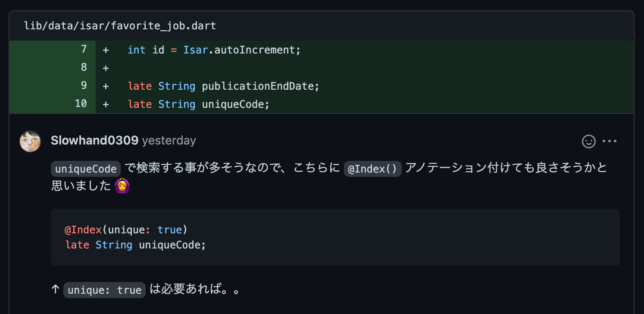
Task: Click the inline @Index() code tag
Action: (x=373, y=169)
